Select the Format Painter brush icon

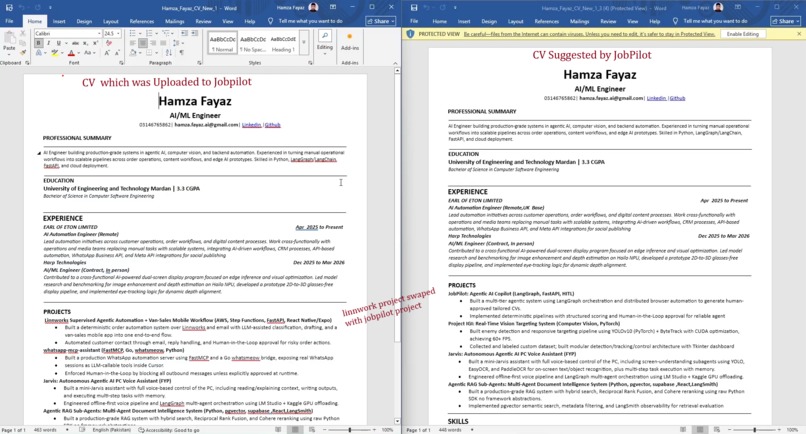[23, 52]
